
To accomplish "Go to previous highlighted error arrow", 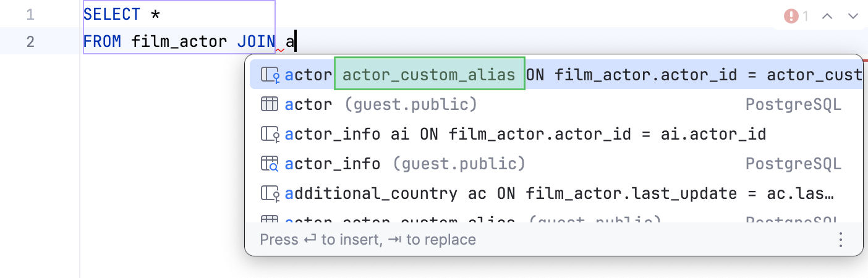I will pyautogui.click(x=827, y=16).
